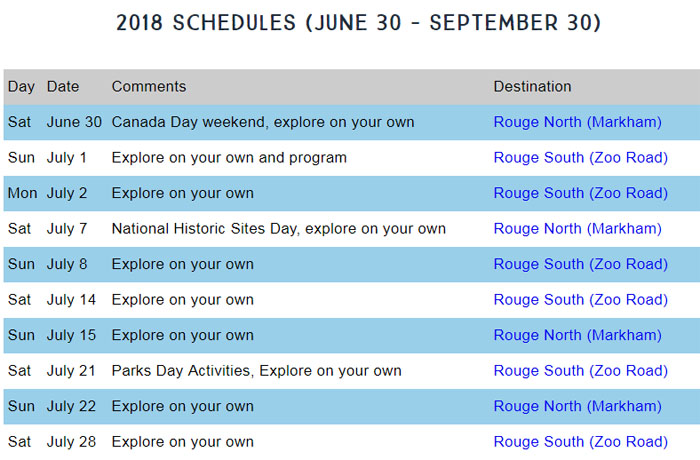The image size is (700, 460).
Task: Click the Destination column header
Action: coord(532,87)
